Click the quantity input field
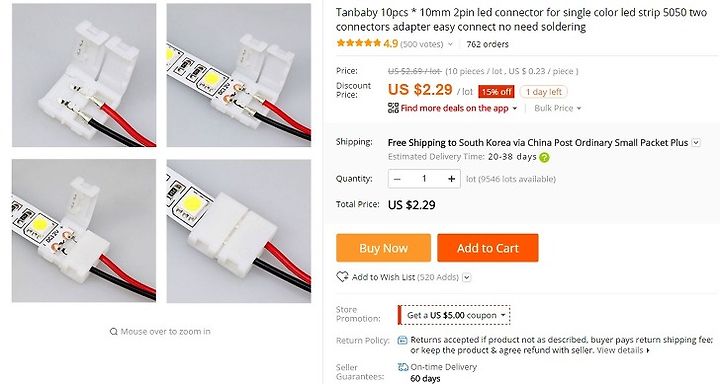 click(424, 179)
